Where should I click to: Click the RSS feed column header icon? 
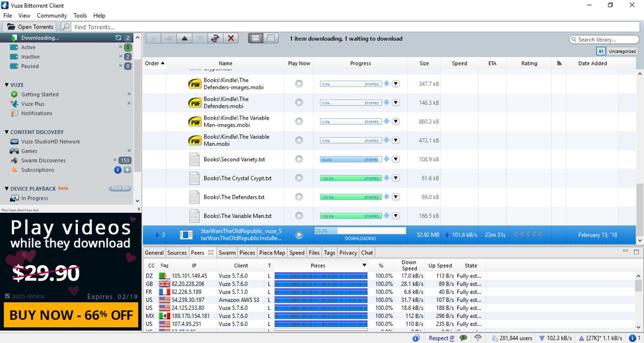click(x=559, y=63)
